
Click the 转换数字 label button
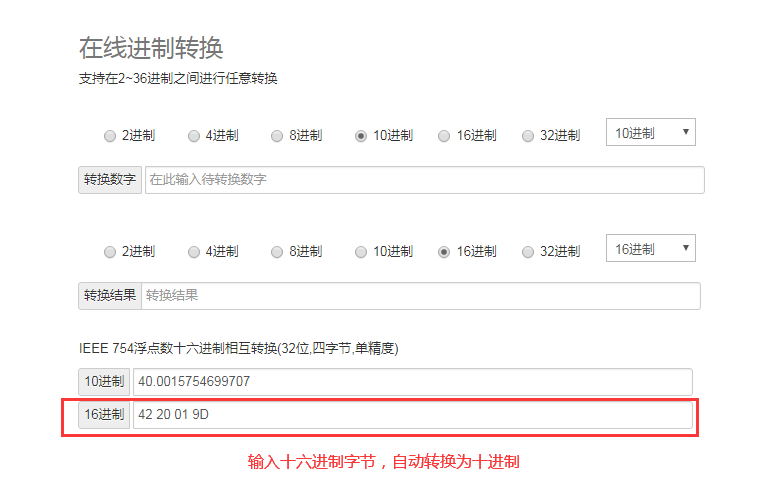(x=110, y=180)
